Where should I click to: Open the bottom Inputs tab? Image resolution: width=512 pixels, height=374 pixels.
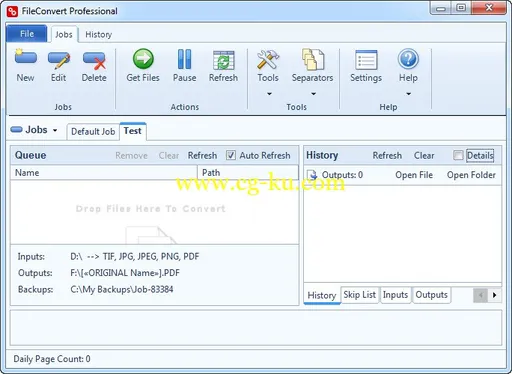click(x=395, y=295)
